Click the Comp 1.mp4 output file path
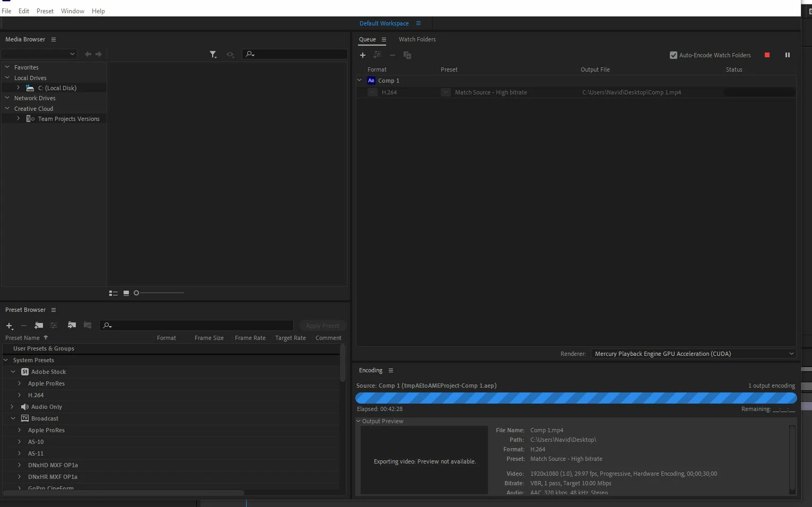Image resolution: width=812 pixels, height=507 pixels. pos(632,92)
